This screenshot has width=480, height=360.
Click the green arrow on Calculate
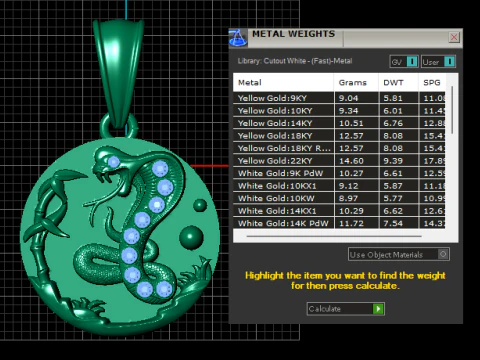378,309
